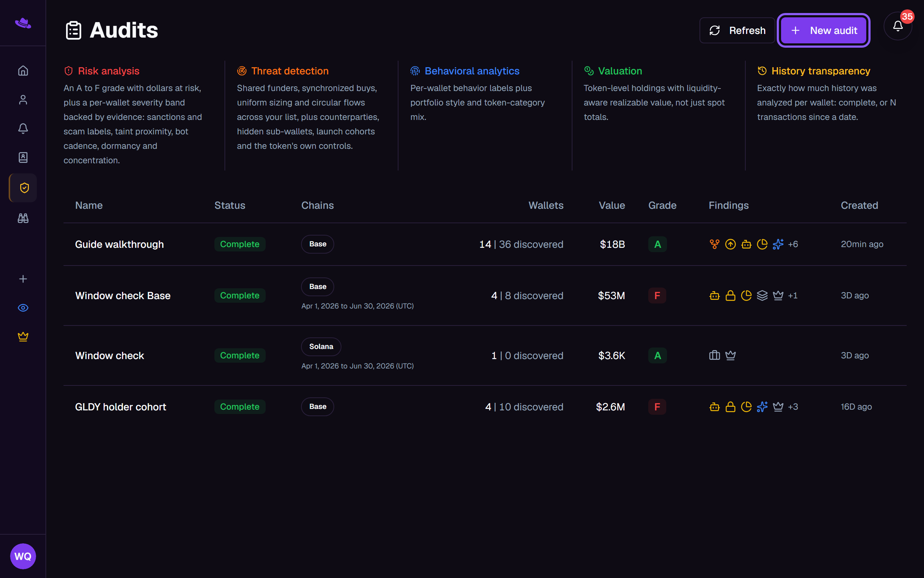
Task: Open the user profile sidebar icon
Action: 23,100
